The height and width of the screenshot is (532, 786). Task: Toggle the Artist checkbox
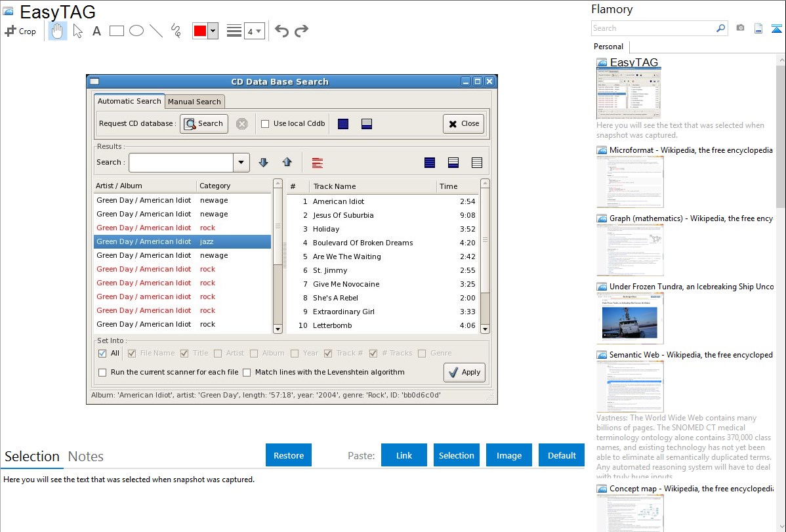point(218,354)
